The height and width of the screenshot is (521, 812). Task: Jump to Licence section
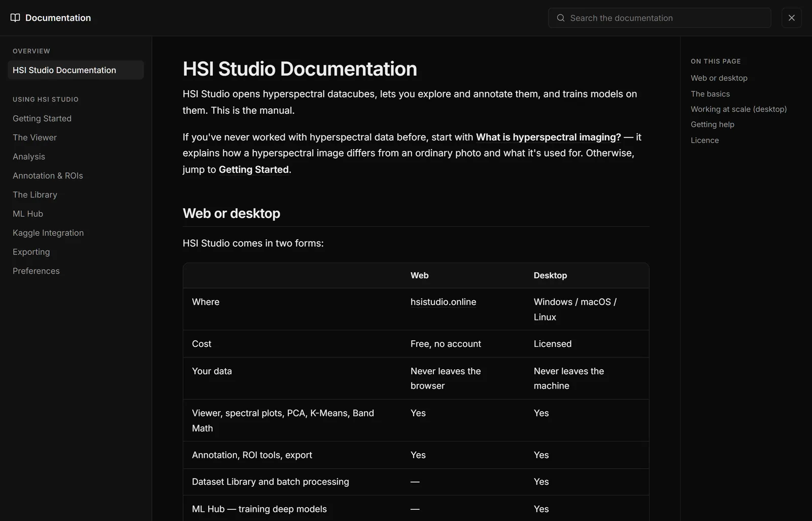click(x=704, y=140)
